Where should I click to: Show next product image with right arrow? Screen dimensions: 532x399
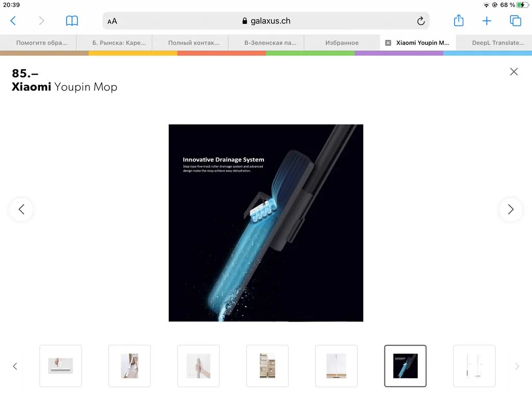coord(510,209)
